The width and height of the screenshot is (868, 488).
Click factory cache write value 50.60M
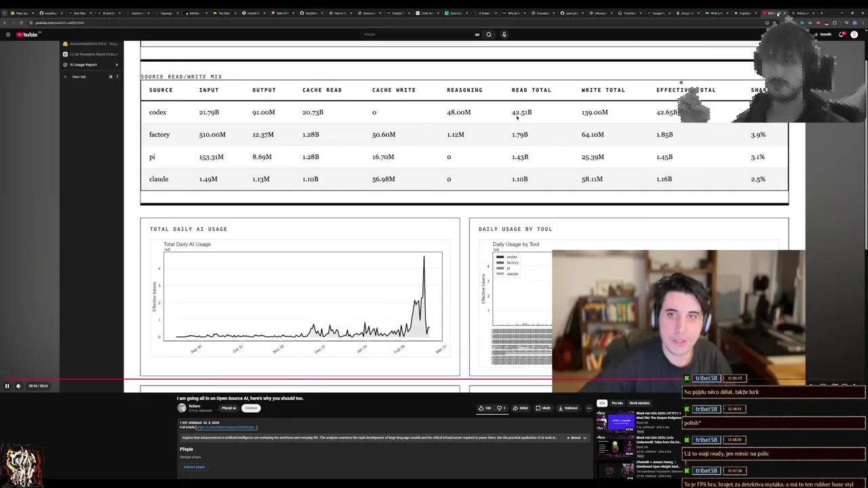384,135
